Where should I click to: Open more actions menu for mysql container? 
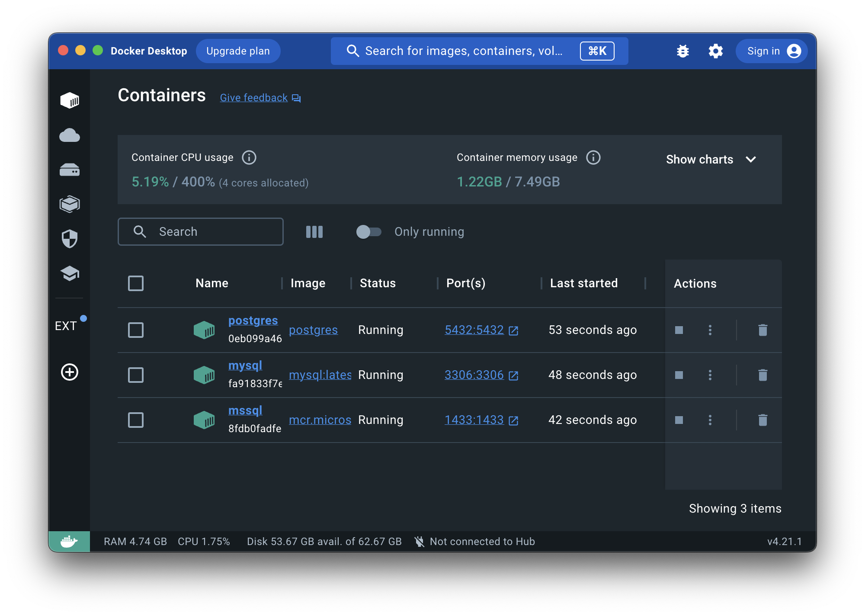click(x=710, y=375)
